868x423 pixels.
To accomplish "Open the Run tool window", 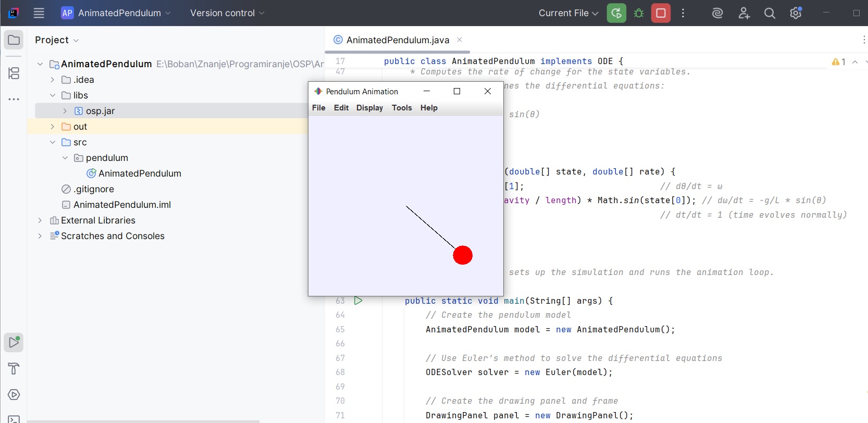I will (14, 342).
